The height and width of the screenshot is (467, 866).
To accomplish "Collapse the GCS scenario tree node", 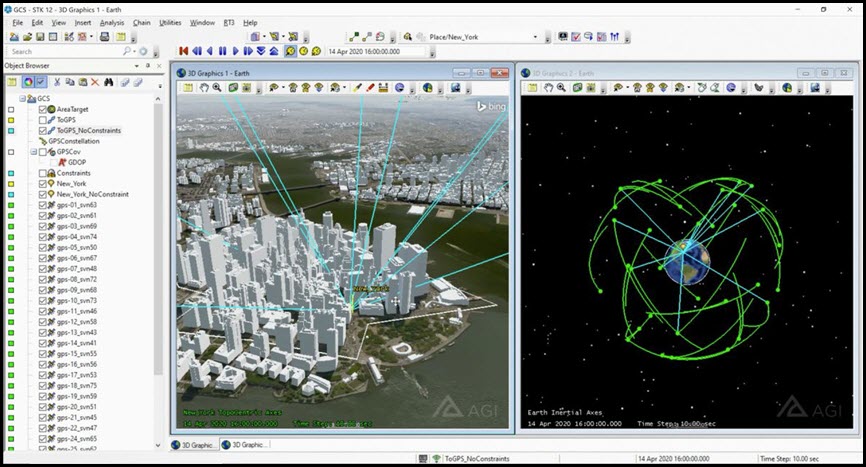I will (x=23, y=98).
